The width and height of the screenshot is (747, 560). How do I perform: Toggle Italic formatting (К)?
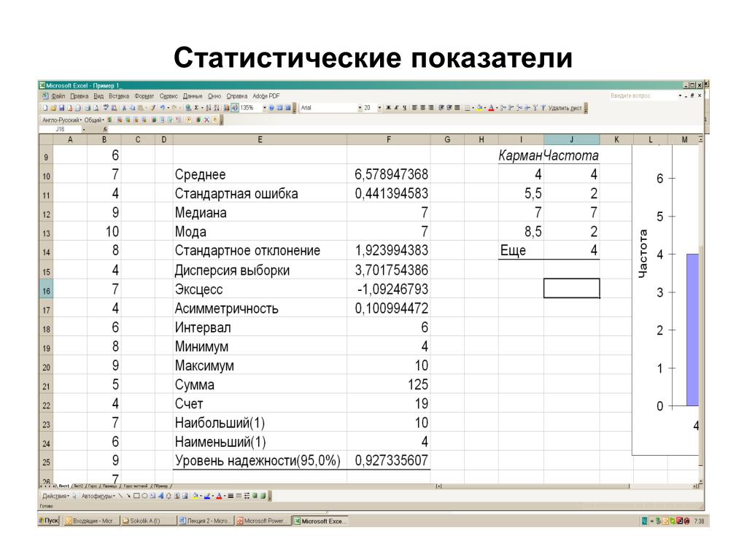[396, 108]
